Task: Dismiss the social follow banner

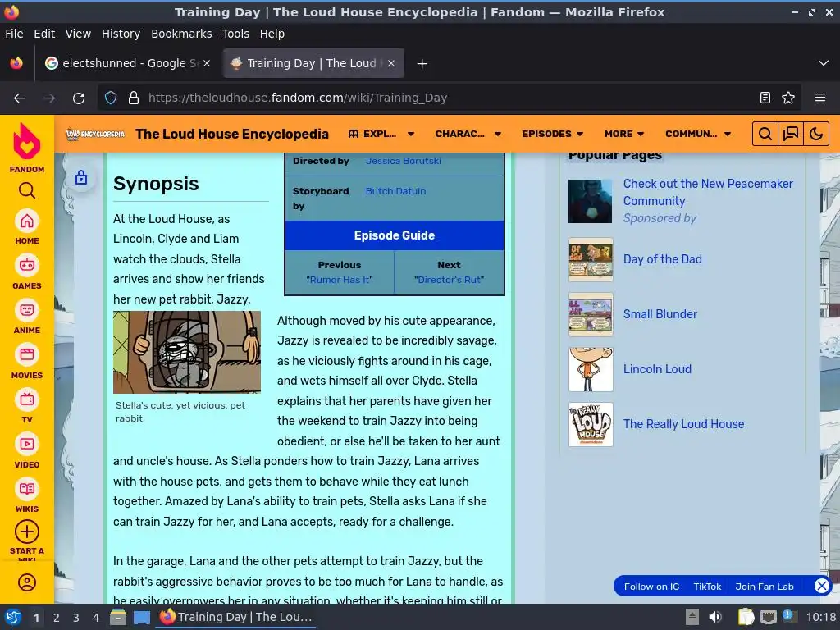Action: pyautogui.click(x=822, y=586)
